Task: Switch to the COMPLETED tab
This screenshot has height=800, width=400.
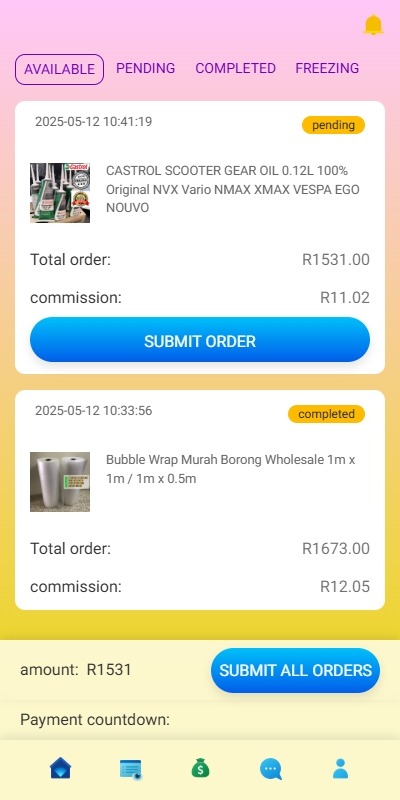Action: tap(235, 68)
